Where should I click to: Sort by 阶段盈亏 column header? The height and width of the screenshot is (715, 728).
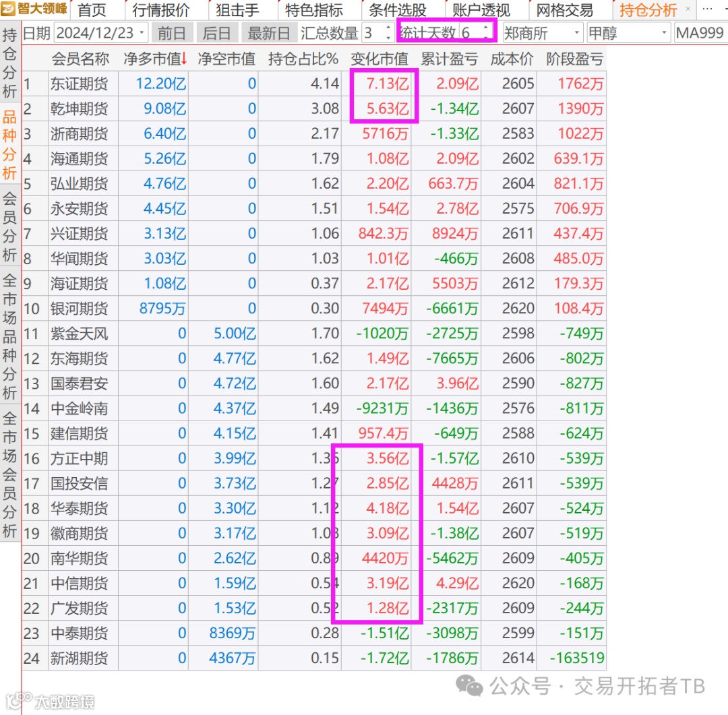[575, 59]
